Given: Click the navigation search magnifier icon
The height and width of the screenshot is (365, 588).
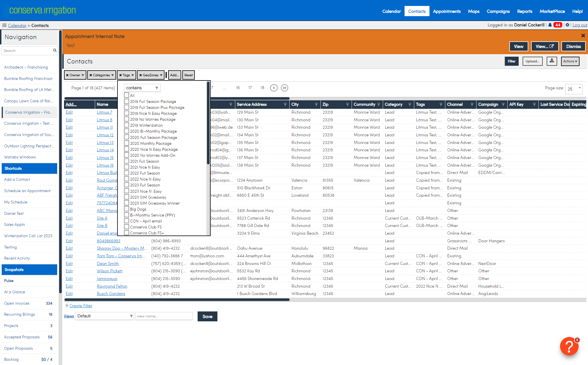Looking at the screenshot, I should (55, 50).
